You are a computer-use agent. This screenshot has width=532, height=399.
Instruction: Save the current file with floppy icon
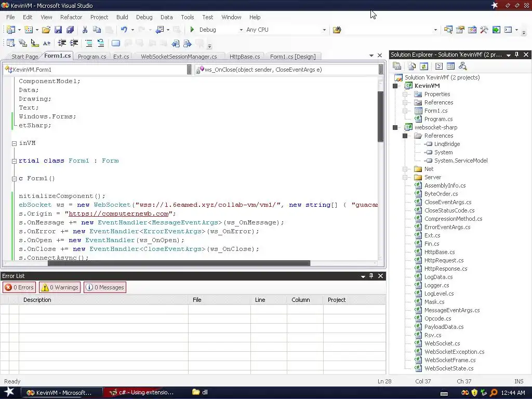tap(58, 30)
